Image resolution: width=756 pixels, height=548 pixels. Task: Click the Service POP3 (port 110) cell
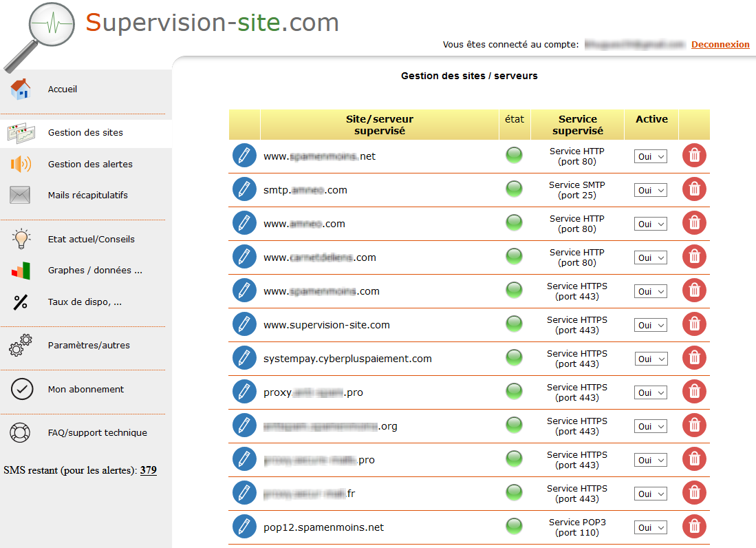tap(577, 528)
